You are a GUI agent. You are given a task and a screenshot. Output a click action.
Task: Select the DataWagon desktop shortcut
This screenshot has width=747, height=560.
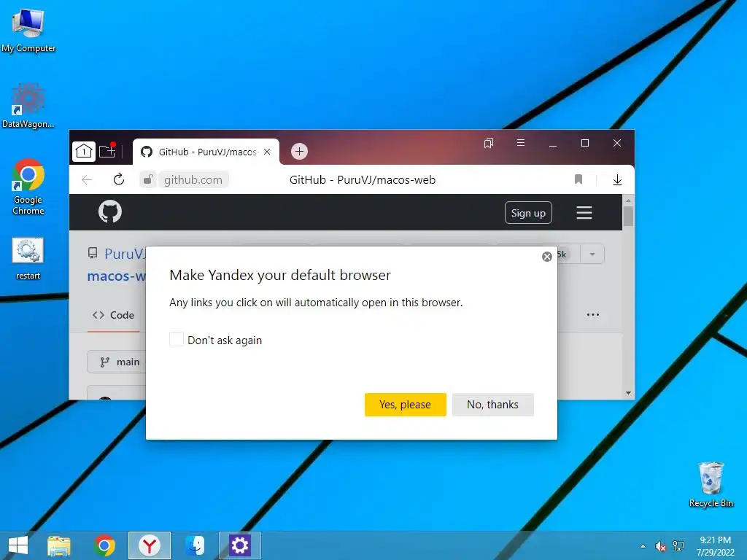pyautogui.click(x=28, y=105)
